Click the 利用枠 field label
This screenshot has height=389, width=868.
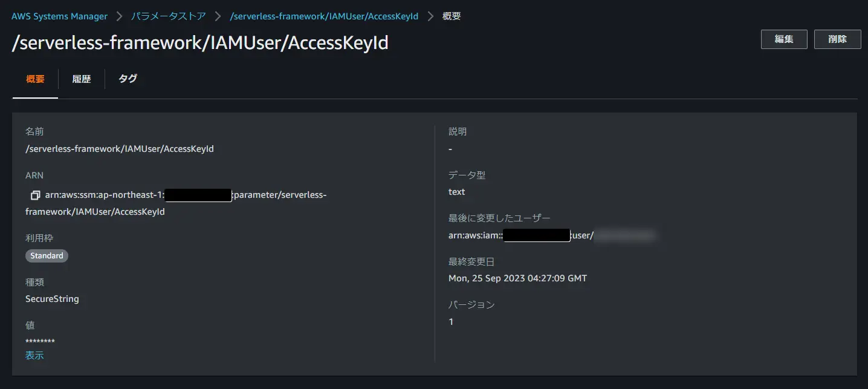pos(39,238)
